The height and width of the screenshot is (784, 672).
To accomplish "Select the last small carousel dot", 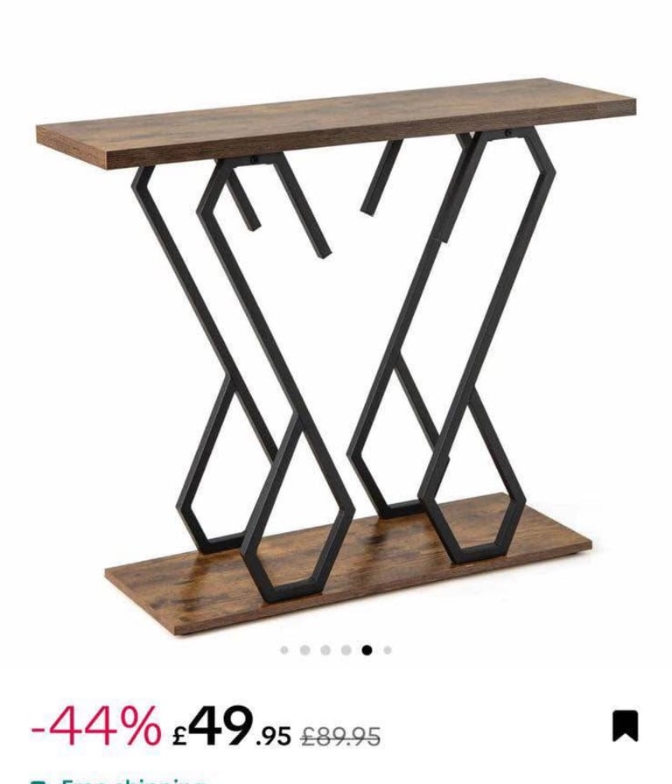I will [x=388, y=650].
